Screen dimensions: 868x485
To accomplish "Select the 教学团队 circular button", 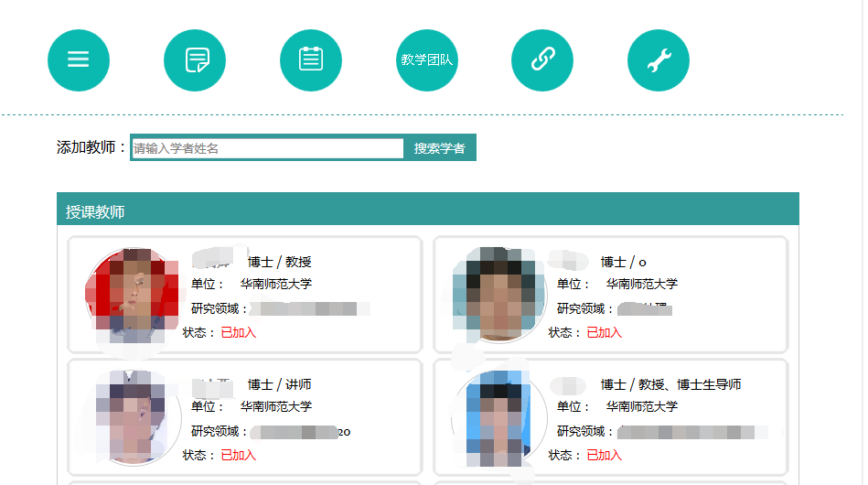I will [427, 60].
